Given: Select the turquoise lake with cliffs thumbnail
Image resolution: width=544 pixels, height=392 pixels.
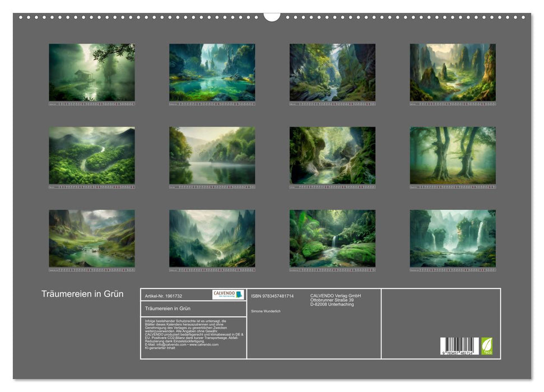Looking at the screenshot, I should (212, 72).
